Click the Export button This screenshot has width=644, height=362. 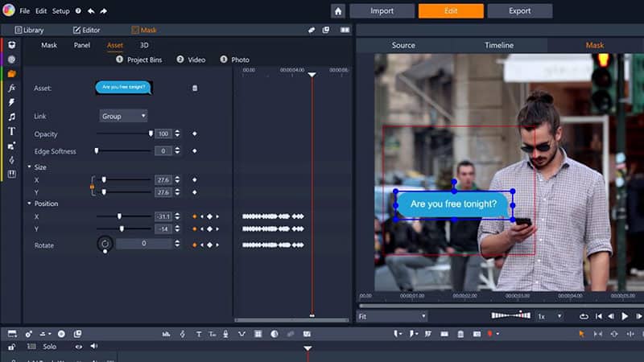point(520,11)
